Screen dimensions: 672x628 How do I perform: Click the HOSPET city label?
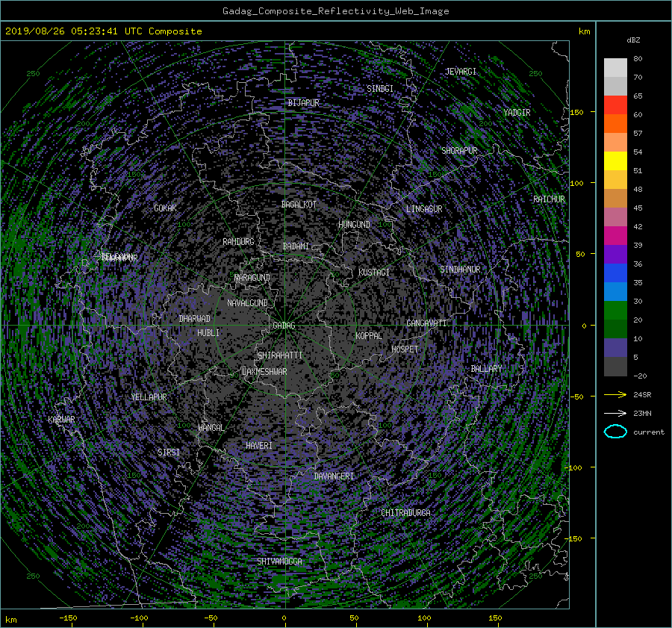405,349
